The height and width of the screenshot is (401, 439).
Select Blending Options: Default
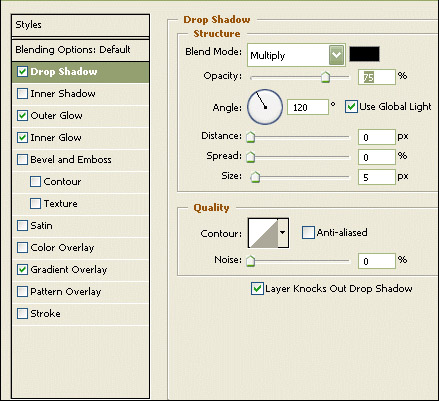(80, 50)
